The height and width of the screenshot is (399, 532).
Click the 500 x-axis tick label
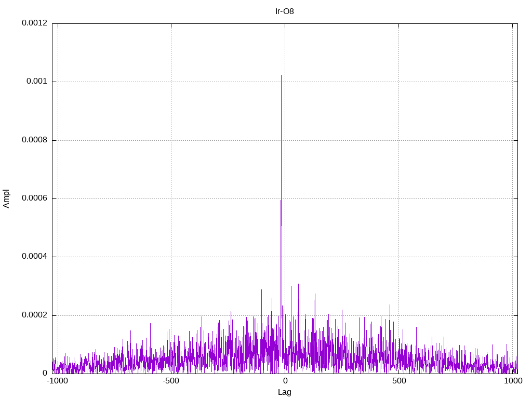click(399, 381)
